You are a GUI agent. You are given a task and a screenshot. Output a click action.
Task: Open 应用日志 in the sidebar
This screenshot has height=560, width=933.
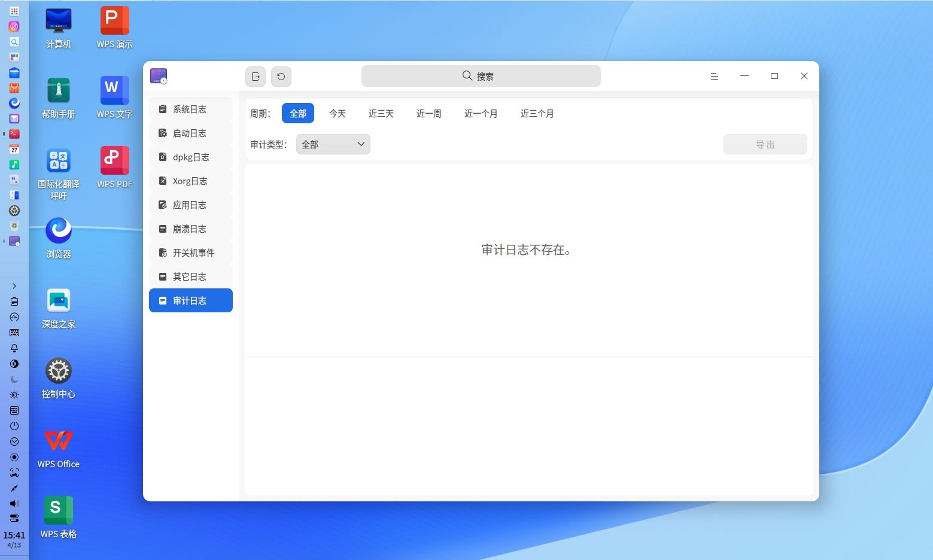point(191,205)
